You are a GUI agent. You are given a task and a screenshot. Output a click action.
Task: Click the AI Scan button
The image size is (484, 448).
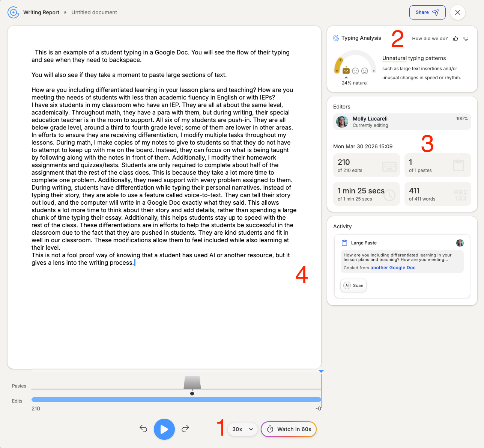pyautogui.click(x=353, y=285)
